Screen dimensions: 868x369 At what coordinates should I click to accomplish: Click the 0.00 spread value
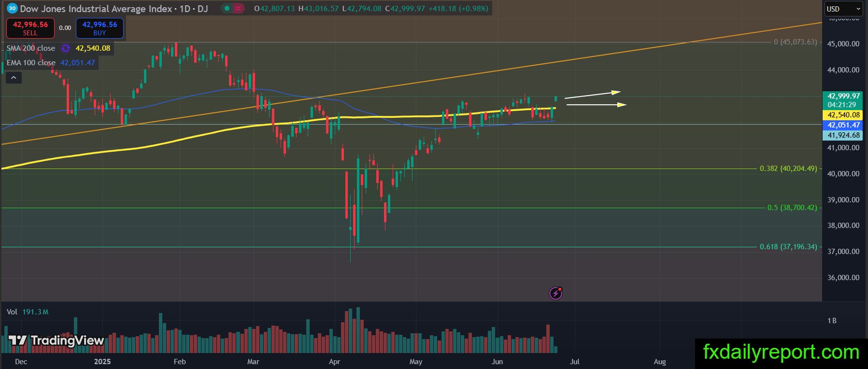click(x=65, y=28)
